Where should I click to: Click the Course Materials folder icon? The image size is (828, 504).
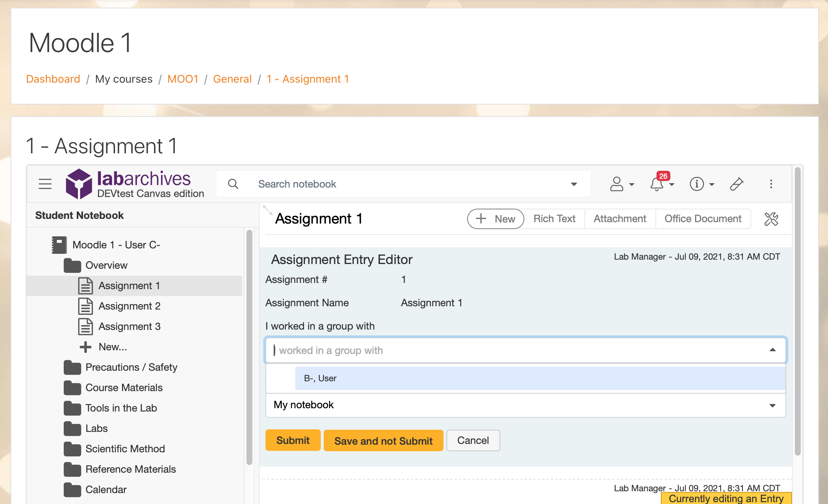click(x=72, y=388)
